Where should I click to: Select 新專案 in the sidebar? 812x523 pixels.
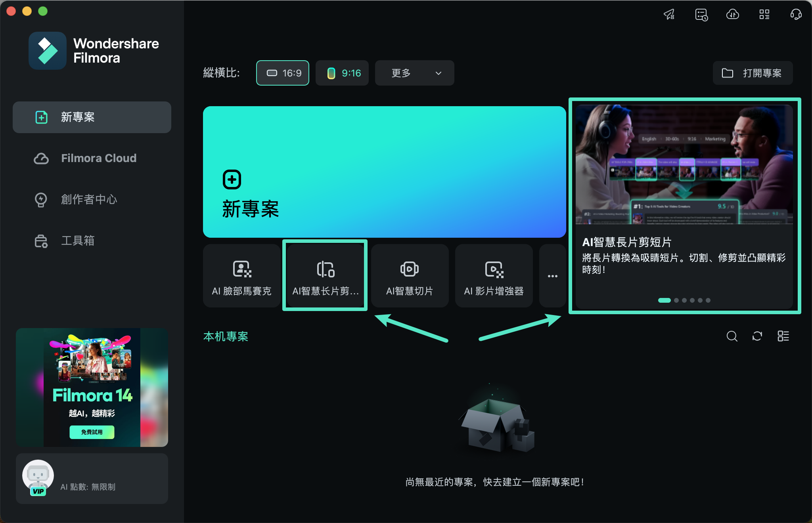coord(92,117)
